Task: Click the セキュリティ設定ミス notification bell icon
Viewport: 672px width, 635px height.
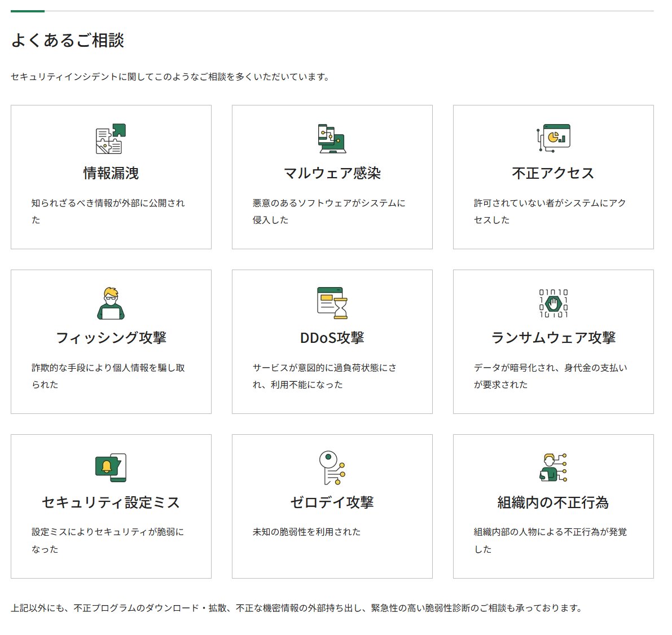Action: tap(111, 467)
